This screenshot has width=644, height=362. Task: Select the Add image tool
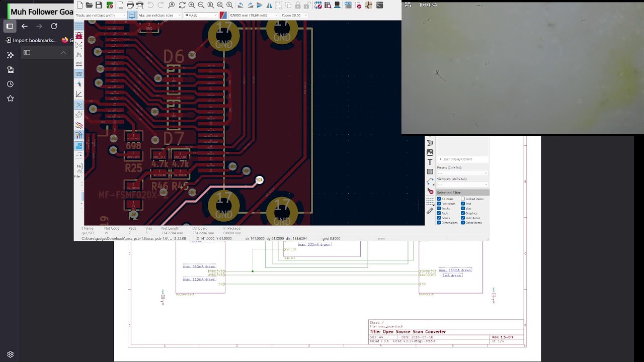point(430,152)
